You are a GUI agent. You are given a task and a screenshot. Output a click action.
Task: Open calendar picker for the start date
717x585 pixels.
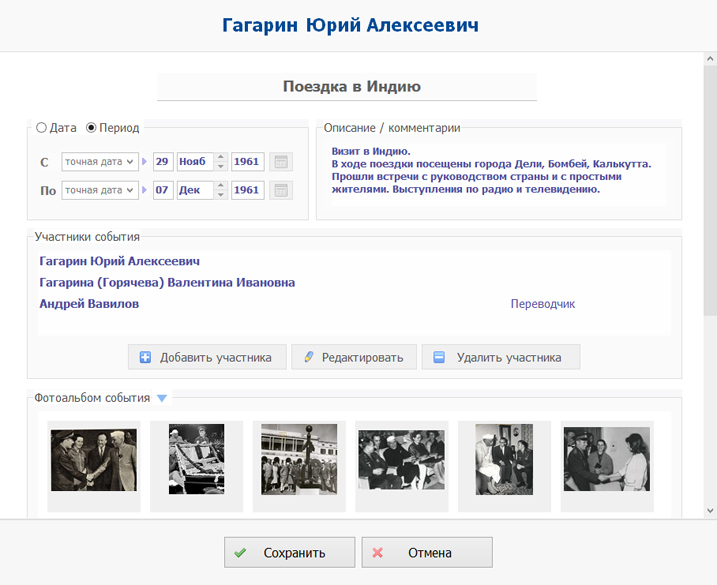click(x=281, y=162)
